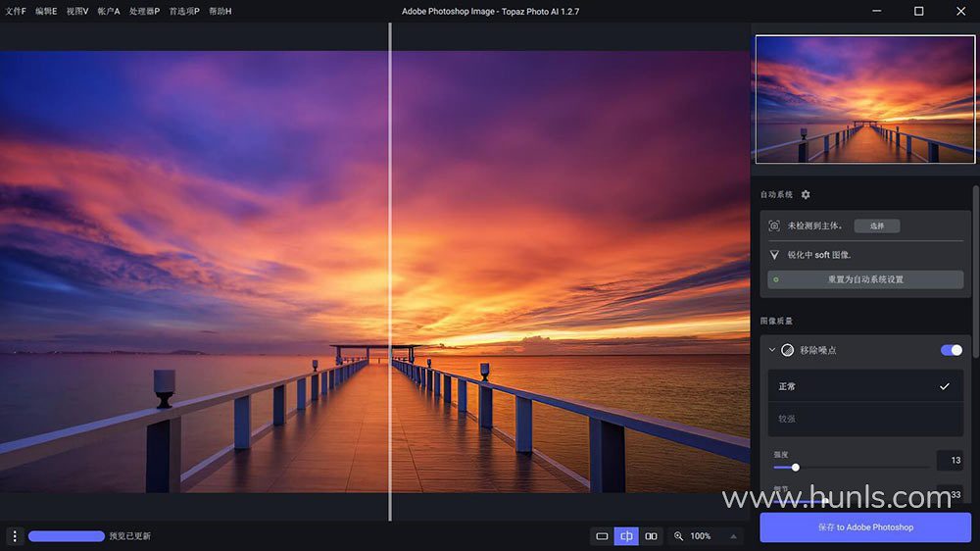Switch to single view mode
Screen dimensions: 980x551
click(x=602, y=536)
